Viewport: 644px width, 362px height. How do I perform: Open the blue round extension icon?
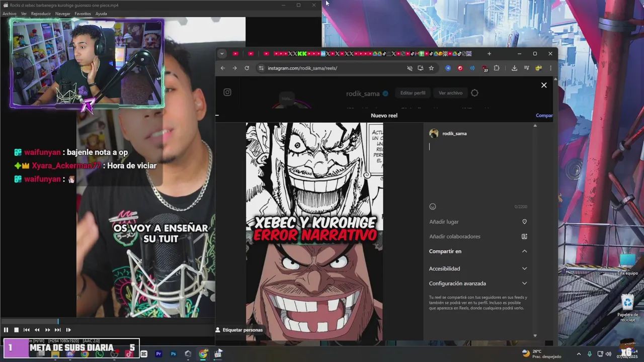(x=448, y=68)
